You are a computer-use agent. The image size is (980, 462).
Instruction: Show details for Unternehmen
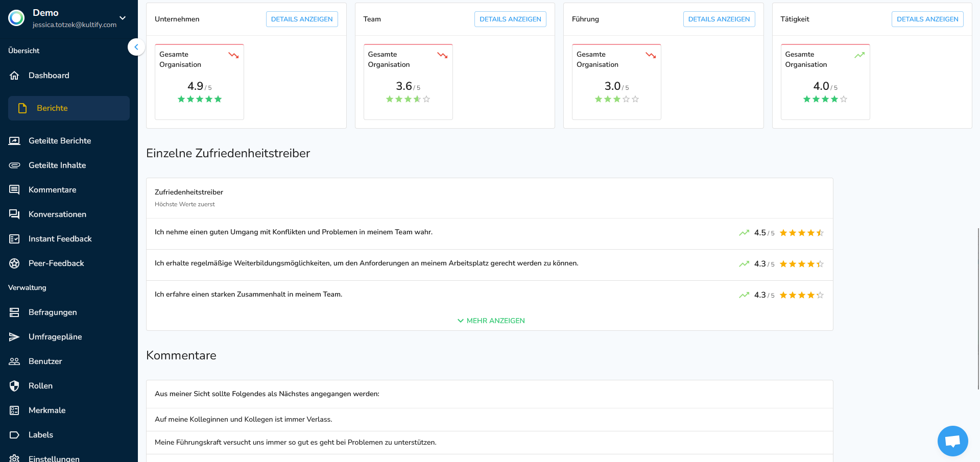(301, 19)
